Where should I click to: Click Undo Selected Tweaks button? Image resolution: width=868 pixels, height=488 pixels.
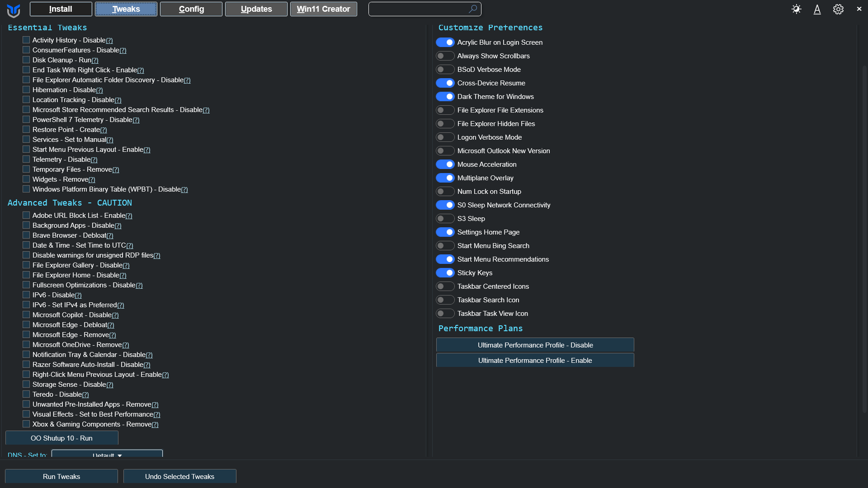click(180, 476)
